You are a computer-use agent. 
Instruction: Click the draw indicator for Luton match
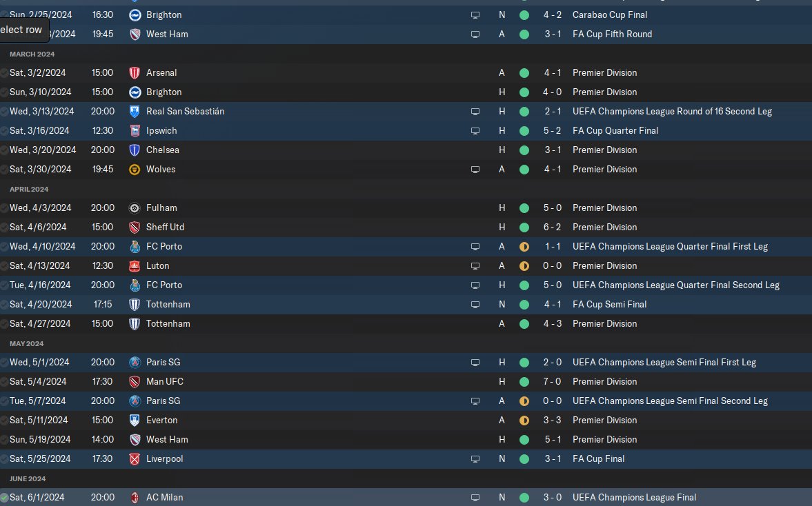coord(524,266)
